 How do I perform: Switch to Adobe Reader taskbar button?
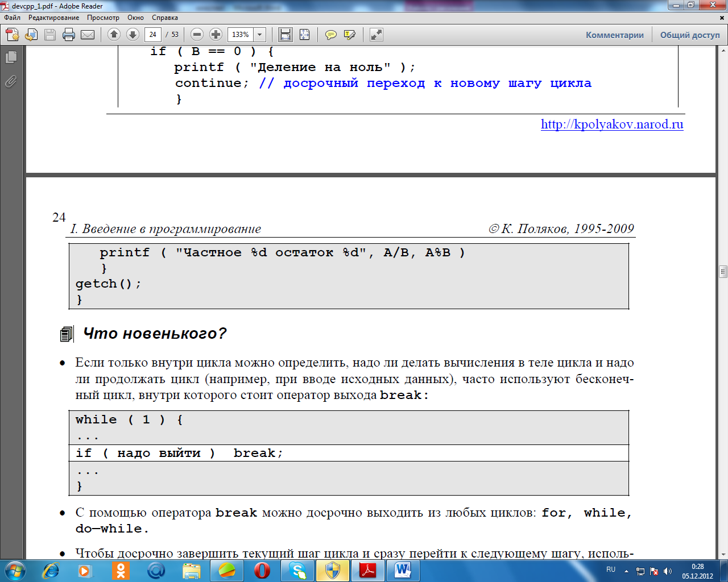point(368,571)
